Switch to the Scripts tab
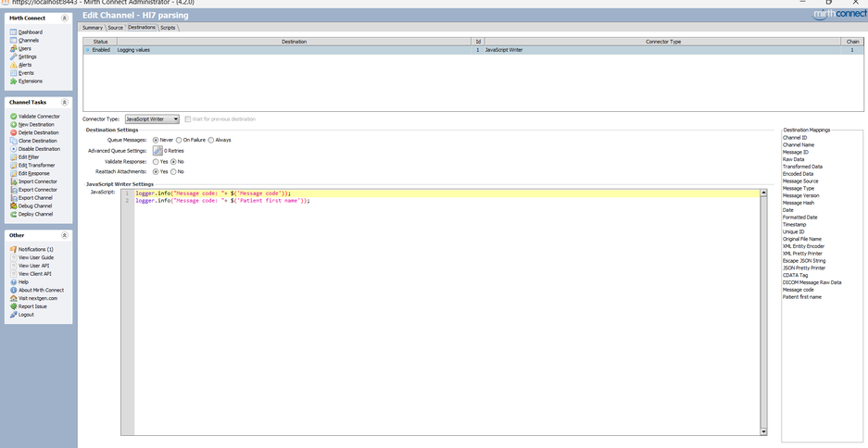 tap(169, 28)
